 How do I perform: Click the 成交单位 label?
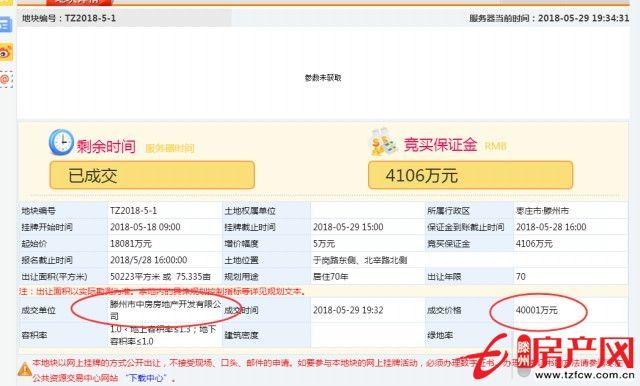click(38, 311)
